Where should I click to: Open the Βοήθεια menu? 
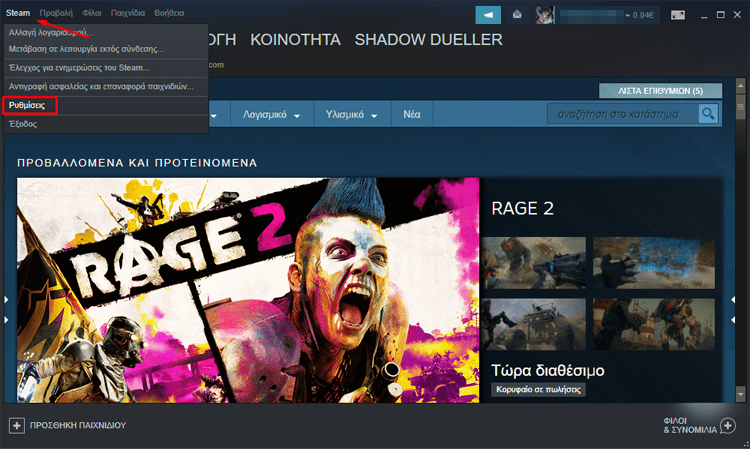click(169, 13)
